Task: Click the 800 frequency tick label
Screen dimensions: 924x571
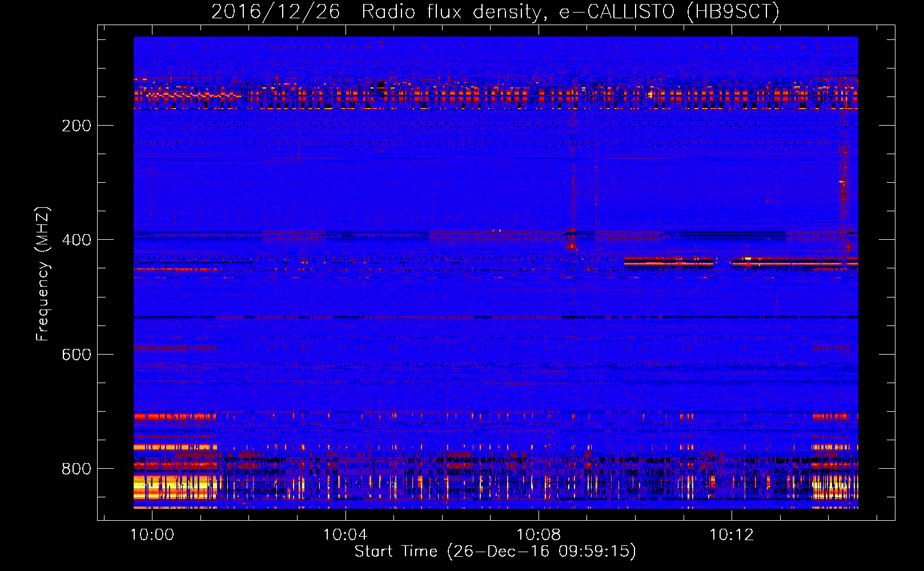Action: [77, 469]
